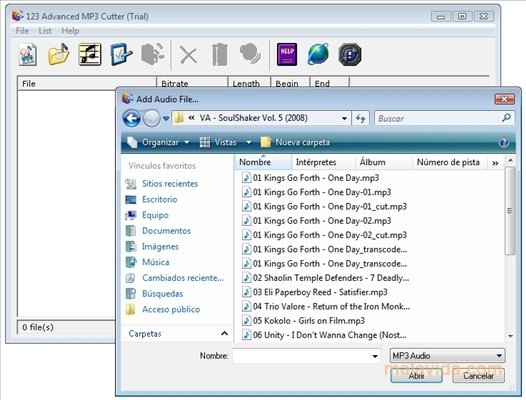Click the Bitrate column header in main window
This screenshot has width=526, height=400.
[x=192, y=83]
